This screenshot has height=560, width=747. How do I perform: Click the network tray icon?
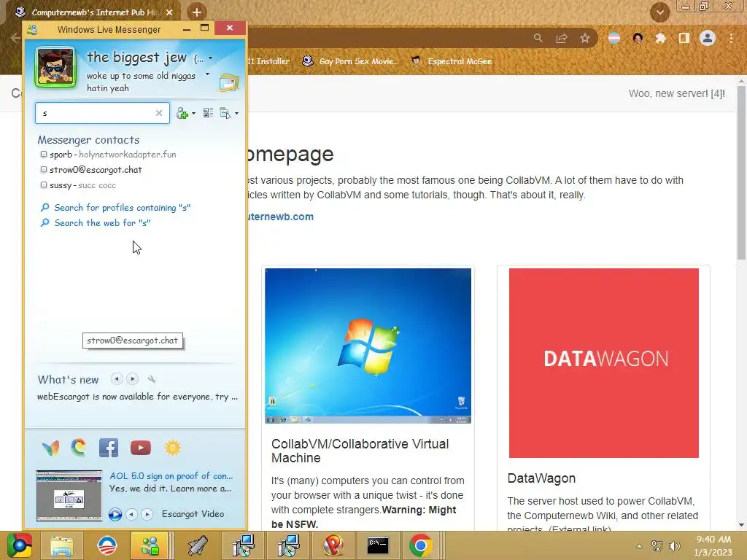pyautogui.click(x=657, y=546)
